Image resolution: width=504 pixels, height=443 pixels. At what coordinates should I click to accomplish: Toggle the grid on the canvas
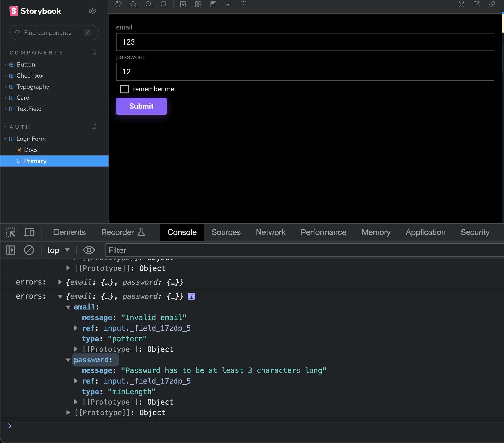(198, 4)
